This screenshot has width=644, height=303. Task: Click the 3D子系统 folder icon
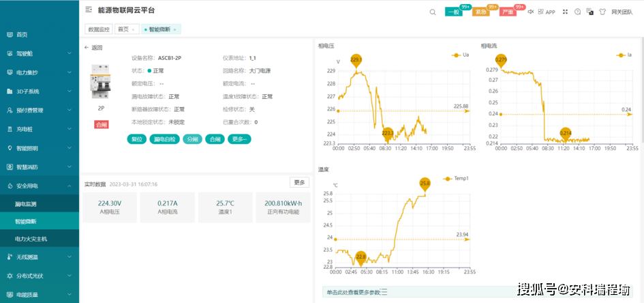tap(10, 91)
